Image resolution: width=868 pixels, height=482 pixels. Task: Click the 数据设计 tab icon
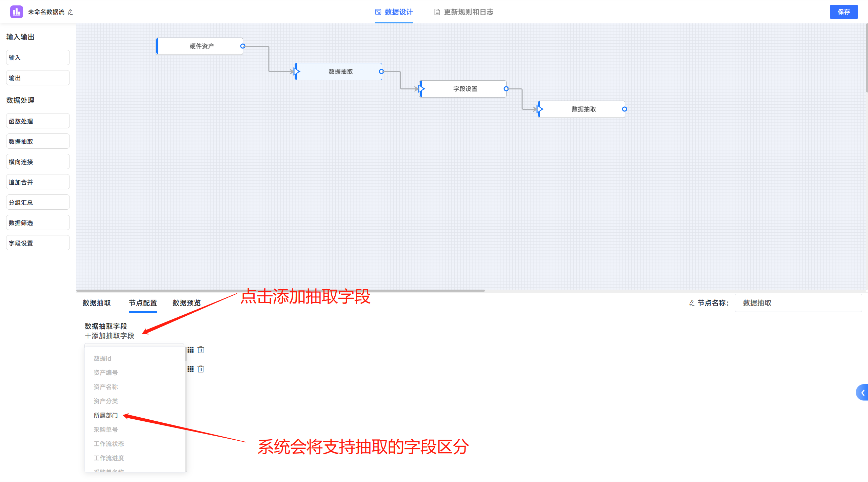point(378,12)
